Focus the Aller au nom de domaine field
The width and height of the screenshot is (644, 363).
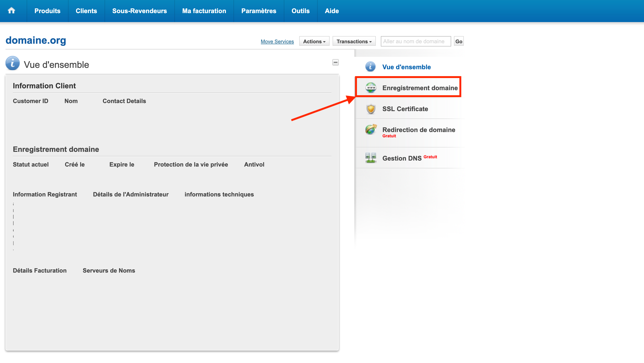click(416, 41)
